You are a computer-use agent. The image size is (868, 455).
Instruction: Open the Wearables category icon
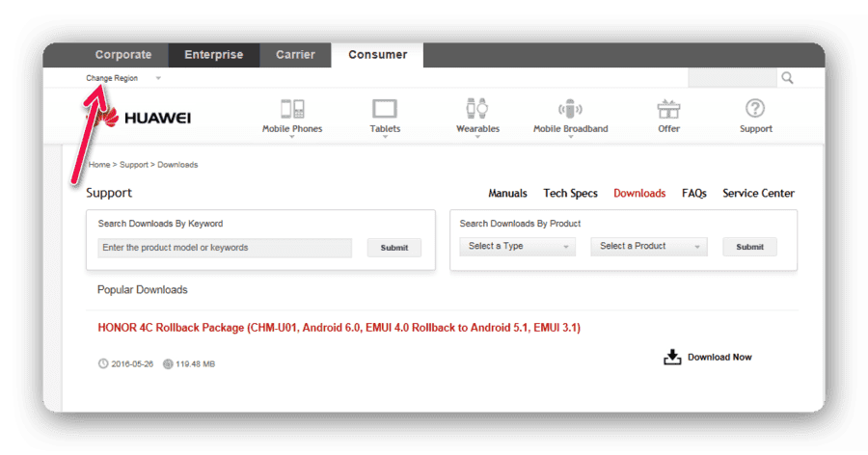click(476, 108)
